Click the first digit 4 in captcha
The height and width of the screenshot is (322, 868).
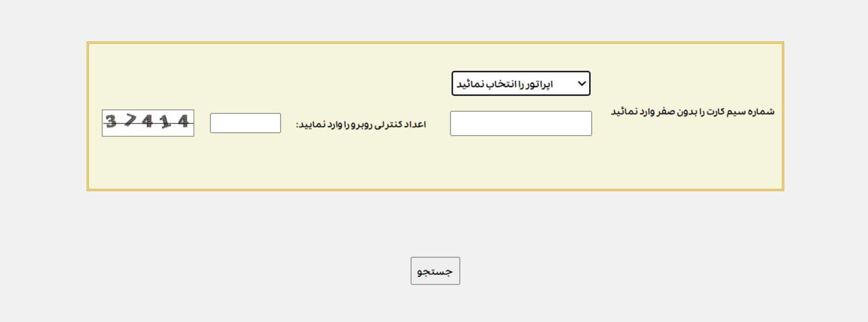click(147, 121)
